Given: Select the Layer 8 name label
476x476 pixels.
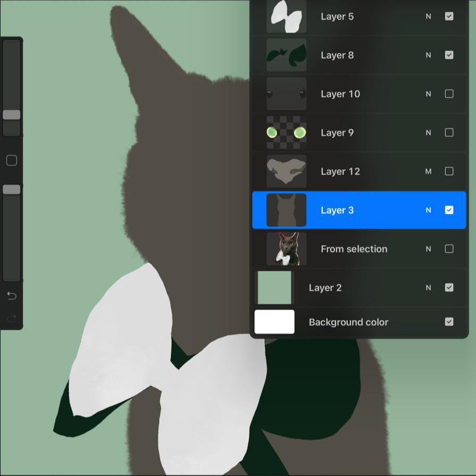Looking at the screenshot, I should 337,55.
